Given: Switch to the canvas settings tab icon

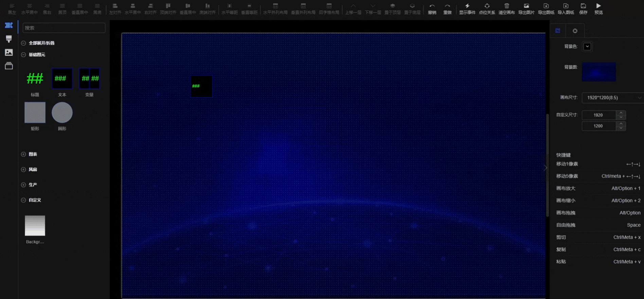Looking at the screenshot, I should (x=558, y=31).
